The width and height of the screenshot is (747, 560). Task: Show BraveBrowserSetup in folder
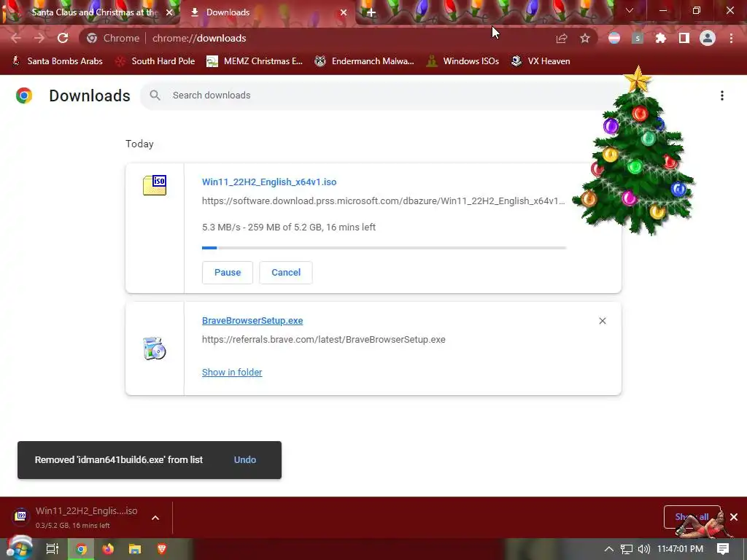(x=232, y=373)
